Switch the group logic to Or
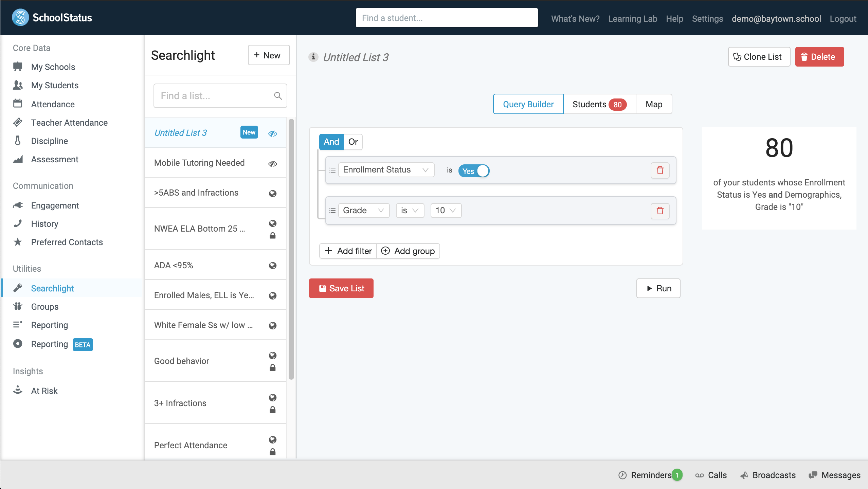This screenshot has height=489, width=868. point(353,142)
